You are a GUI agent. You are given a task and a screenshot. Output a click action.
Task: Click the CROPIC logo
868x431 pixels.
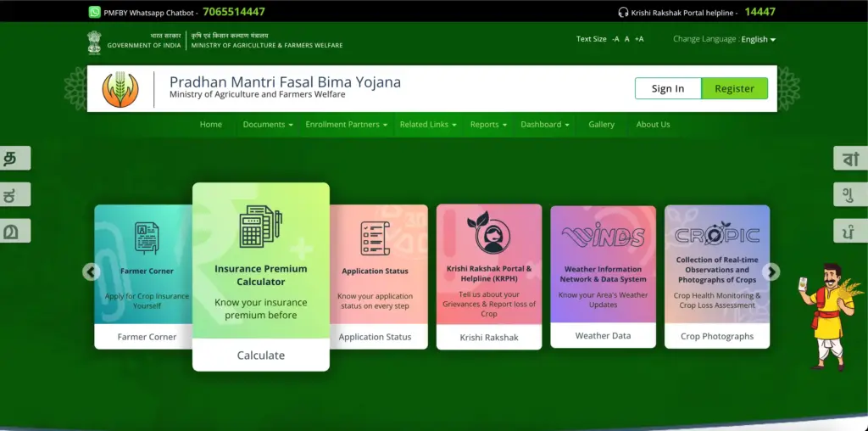click(x=717, y=234)
